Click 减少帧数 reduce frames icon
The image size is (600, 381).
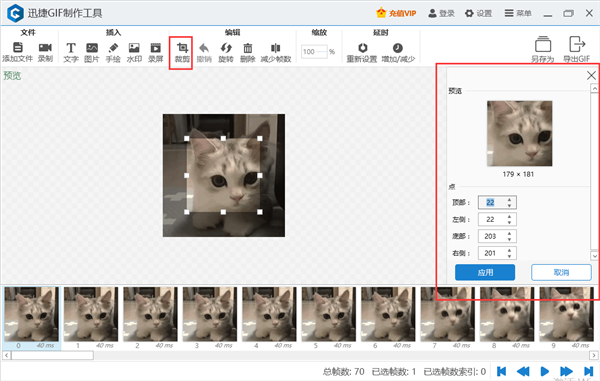276,48
